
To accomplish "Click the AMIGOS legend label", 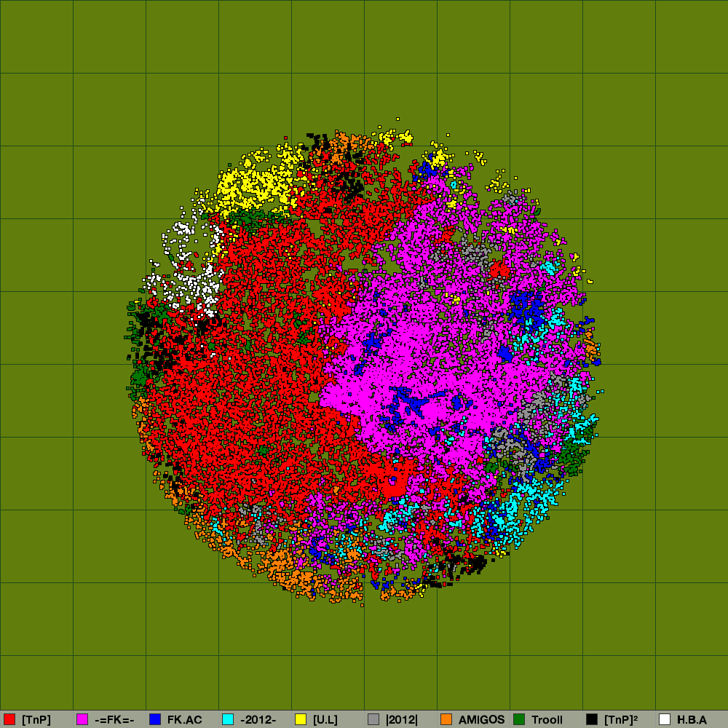I will (481, 720).
